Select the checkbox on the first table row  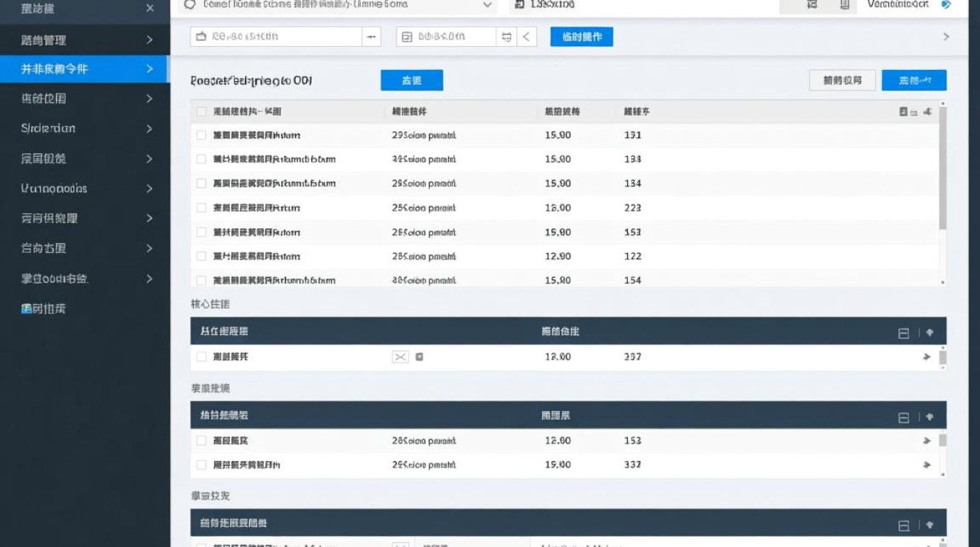(202, 135)
